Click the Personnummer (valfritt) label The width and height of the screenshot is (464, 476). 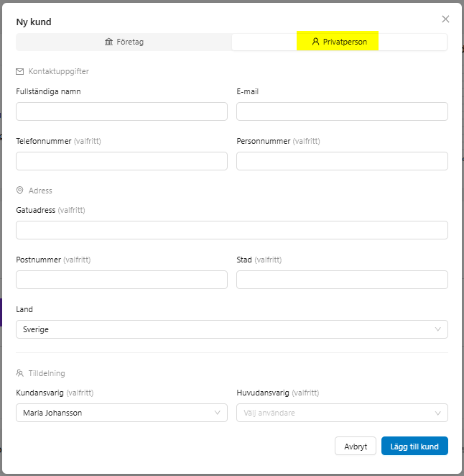279,141
